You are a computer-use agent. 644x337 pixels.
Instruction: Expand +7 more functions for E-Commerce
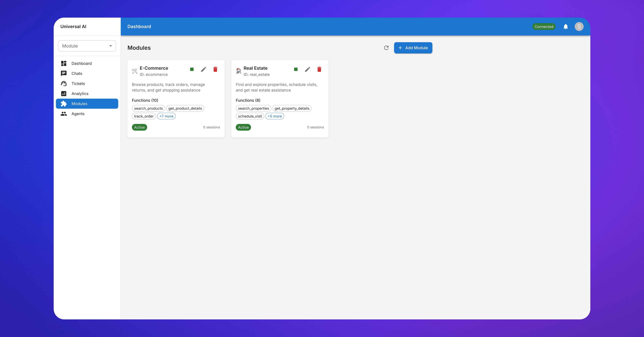tap(166, 116)
